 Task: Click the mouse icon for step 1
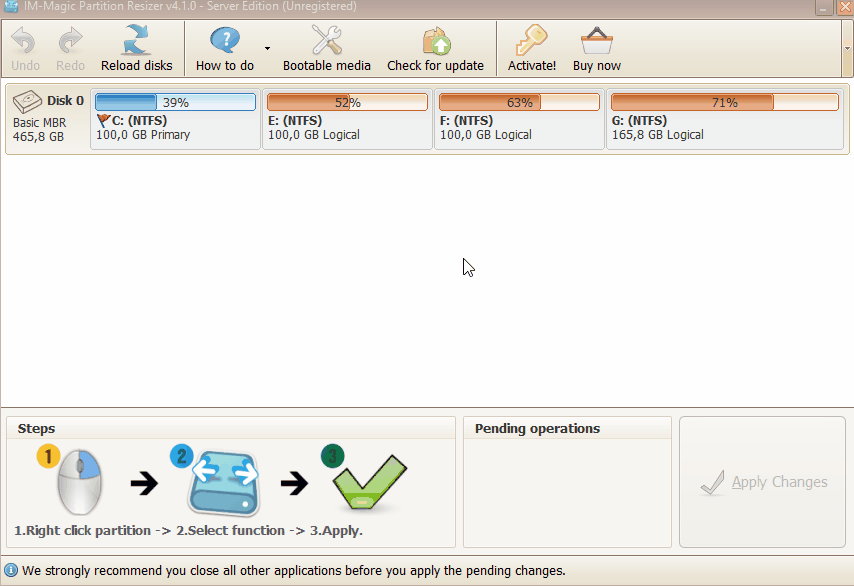tap(79, 482)
